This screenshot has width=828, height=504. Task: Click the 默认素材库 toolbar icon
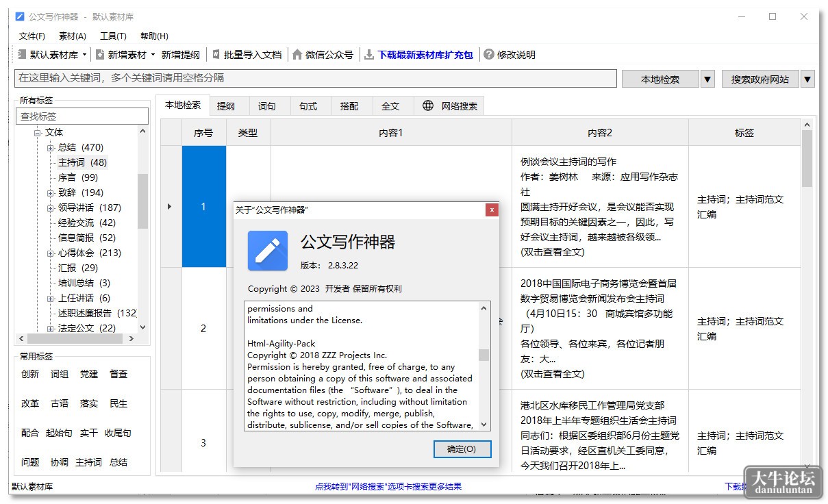click(x=22, y=55)
